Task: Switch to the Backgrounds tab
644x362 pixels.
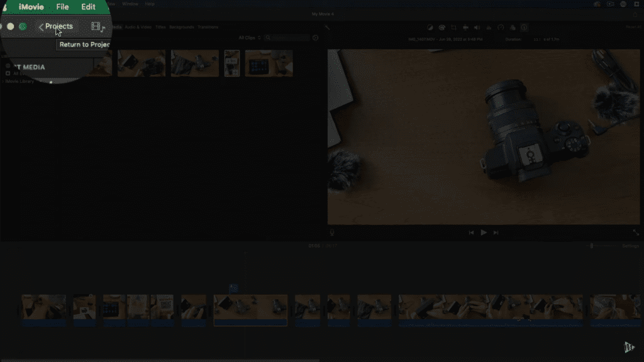Action: pyautogui.click(x=182, y=27)
